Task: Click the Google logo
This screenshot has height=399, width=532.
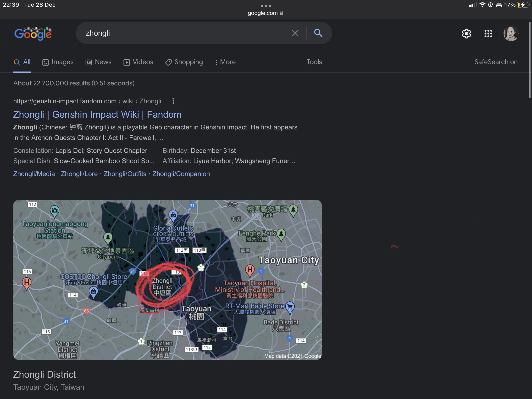Action: (33, 33)
